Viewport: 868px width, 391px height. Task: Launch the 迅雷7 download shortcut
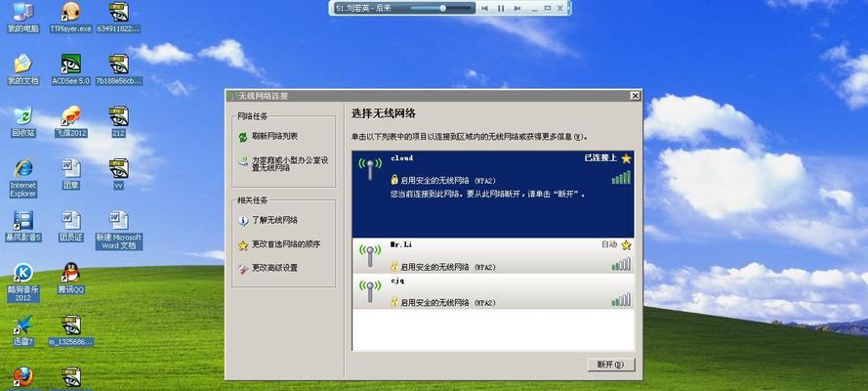22,330
